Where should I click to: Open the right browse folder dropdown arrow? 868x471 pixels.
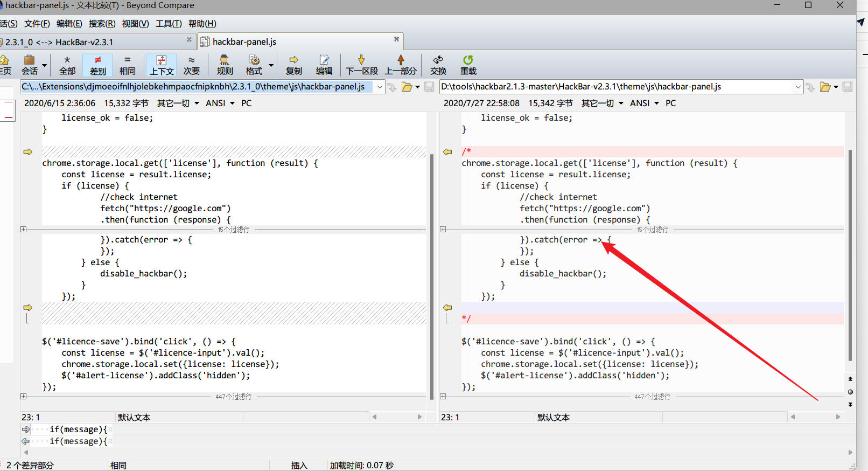click(x=836, y=87)
